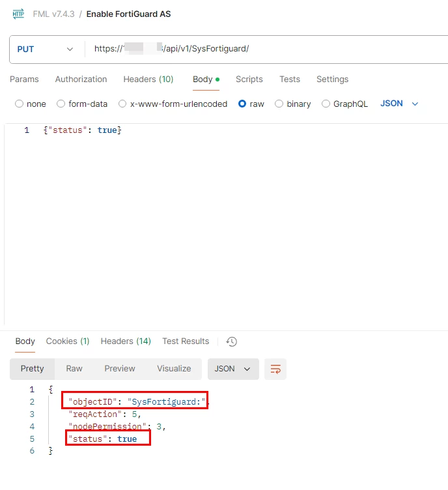Open Cookies (1) response tab

point(68,341)
